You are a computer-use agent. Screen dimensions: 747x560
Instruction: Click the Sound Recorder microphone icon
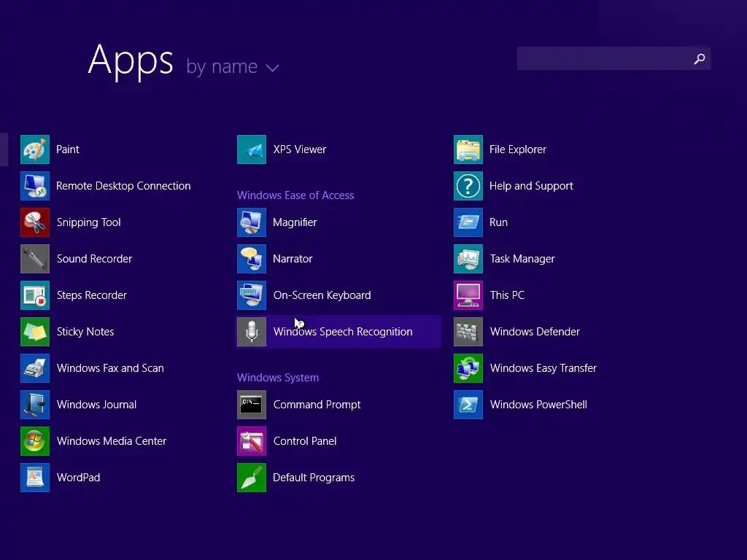click(35, 259)
